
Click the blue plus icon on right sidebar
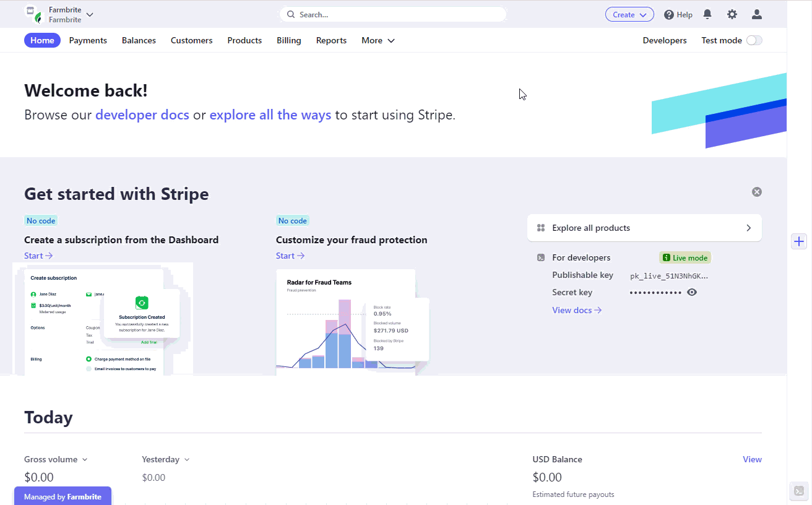click(799, 241)
